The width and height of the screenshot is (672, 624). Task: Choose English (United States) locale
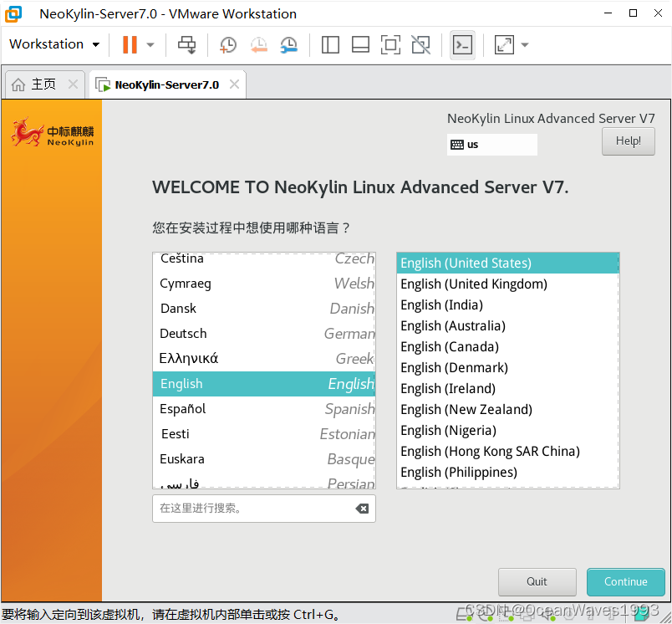(x=508, y=263)
